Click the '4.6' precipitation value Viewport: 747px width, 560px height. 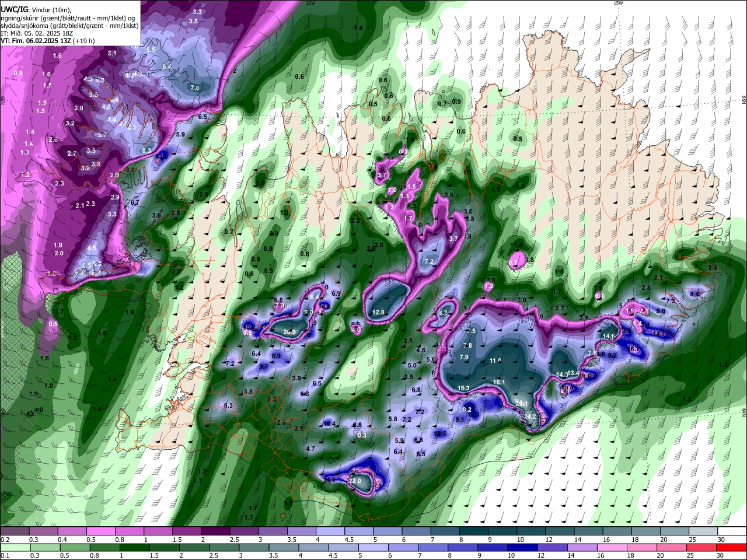coord(421,351)
